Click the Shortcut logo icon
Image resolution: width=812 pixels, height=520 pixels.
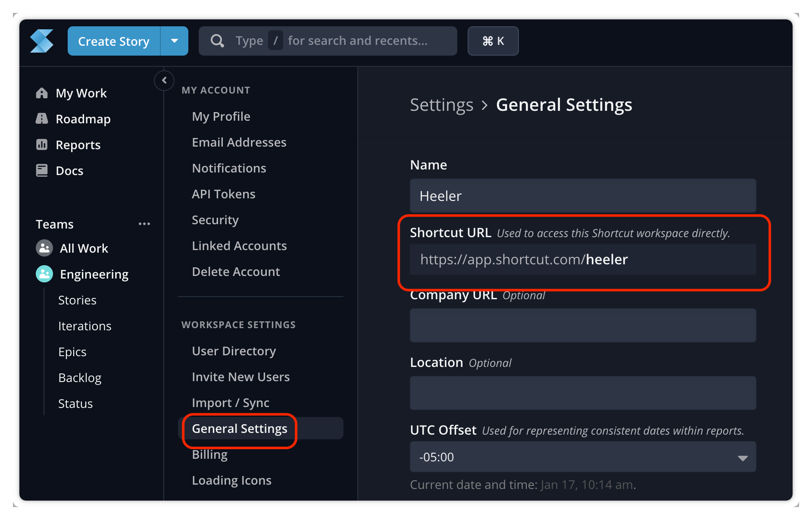(x=42, y=41)
